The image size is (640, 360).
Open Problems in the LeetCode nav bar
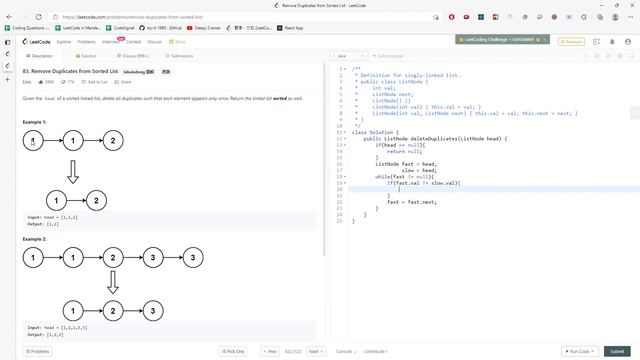pos(87,42)
